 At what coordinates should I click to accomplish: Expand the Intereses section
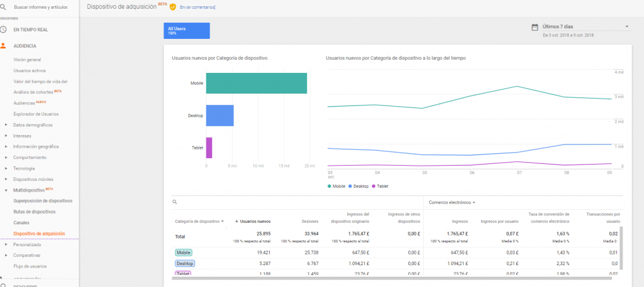pyautogui.click(x=6, y=136)
